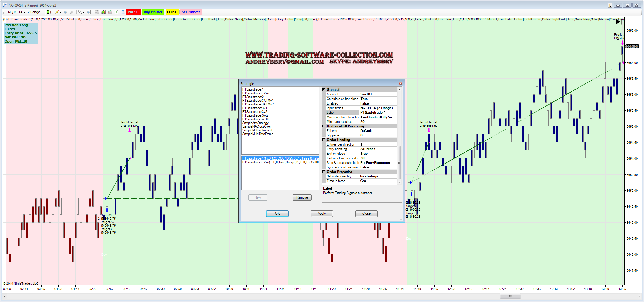The height and width of the screenshot is (302, 644).
Task: Jump to latest bar arrow on chart
Action: click(618, 22)
